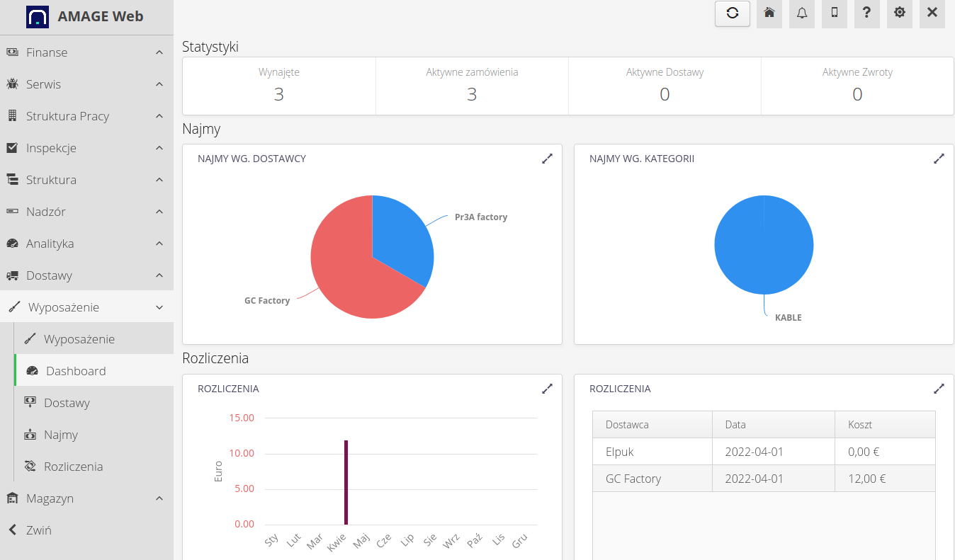Expand the Najmy wg. Kategorii chart

coord(939,159)
